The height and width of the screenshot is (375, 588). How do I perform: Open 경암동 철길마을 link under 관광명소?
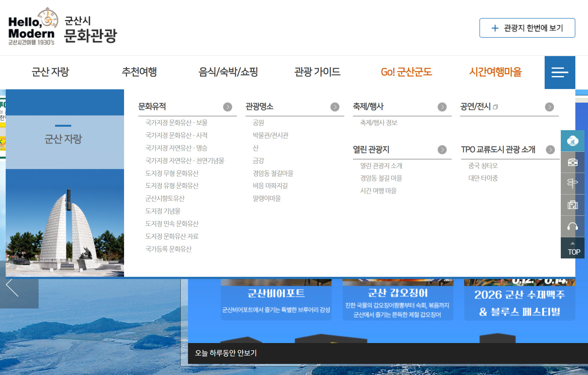click(273, 173)
